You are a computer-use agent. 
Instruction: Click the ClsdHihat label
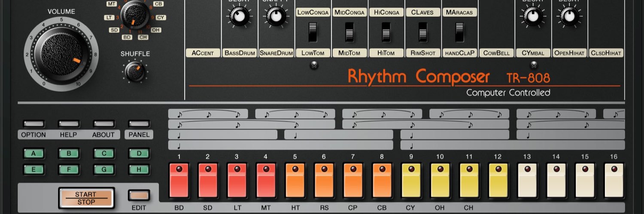[606, 53]
